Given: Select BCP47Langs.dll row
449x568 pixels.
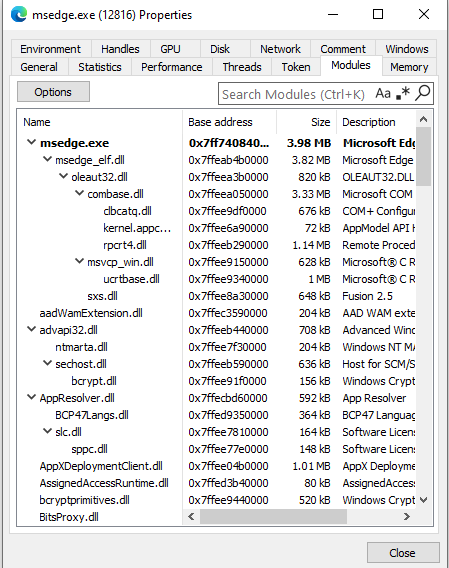Looking at the screenshot, I should 216,415.
